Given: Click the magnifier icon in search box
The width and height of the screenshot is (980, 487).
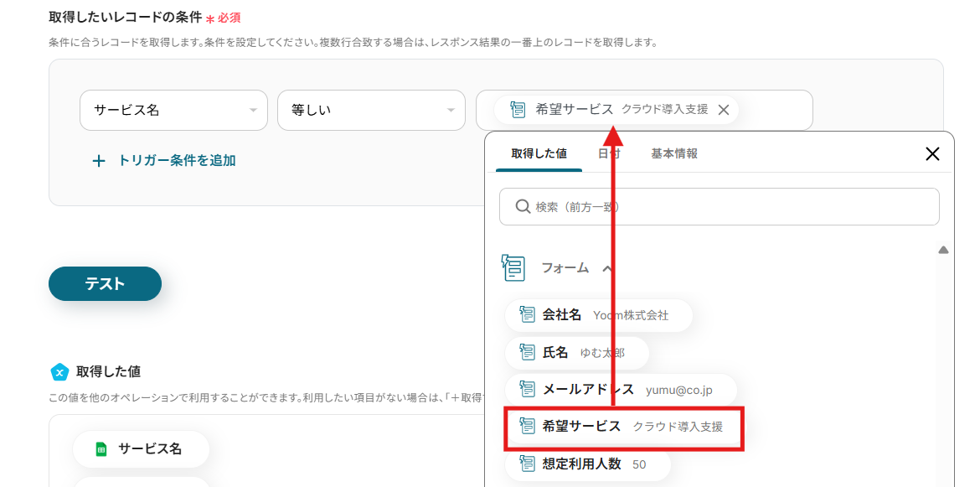Looking at the screenshot, I should (x=523, y=206).
